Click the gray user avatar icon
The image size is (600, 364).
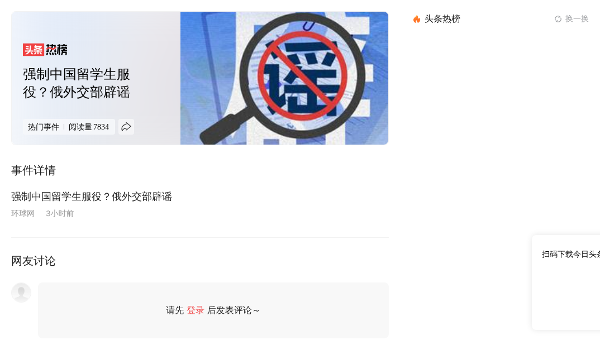click(x=21, y=293)
